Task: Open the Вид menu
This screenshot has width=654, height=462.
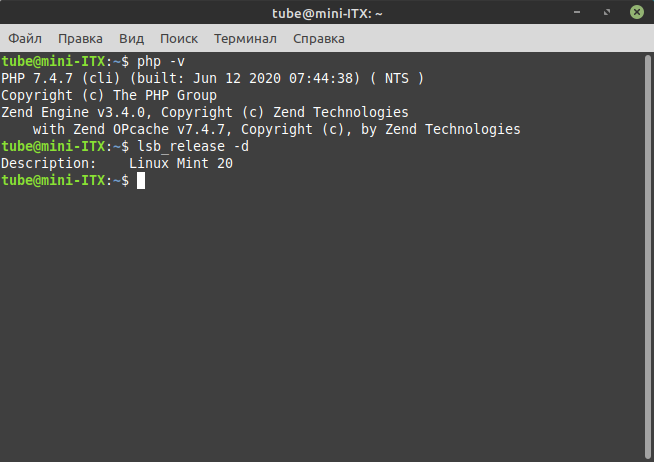Action: click(131, 39)
